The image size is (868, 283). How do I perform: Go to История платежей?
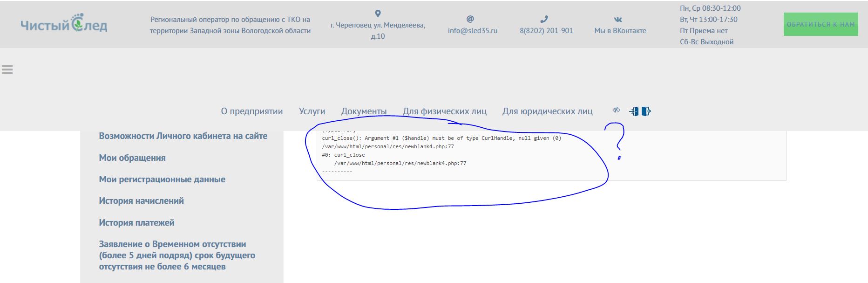pos(136,222)
